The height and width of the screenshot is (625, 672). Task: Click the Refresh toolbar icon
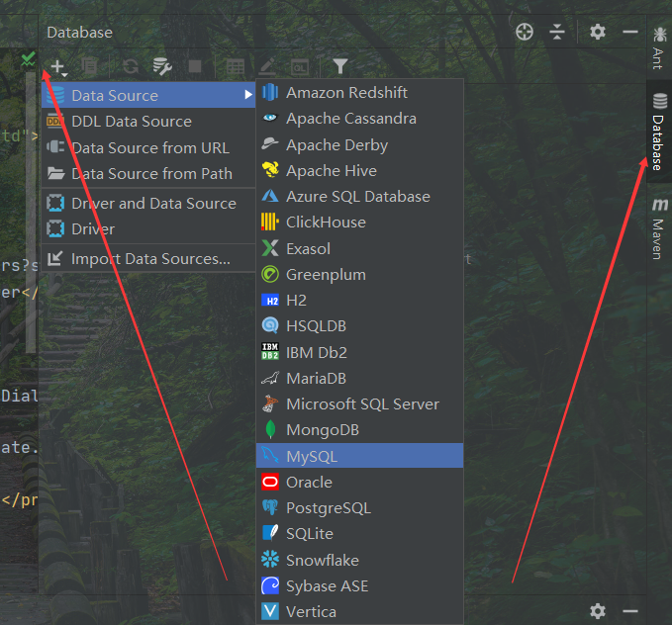point(131,67)
